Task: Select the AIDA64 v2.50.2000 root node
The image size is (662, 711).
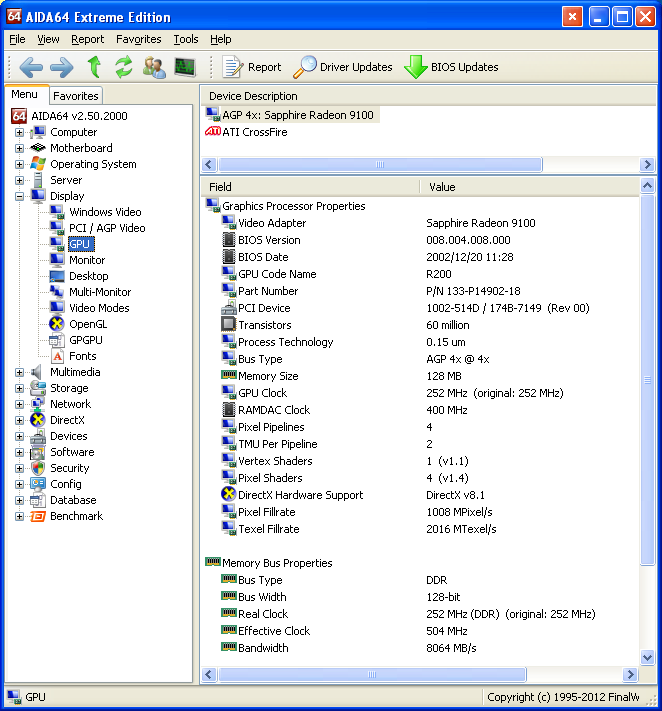Action: click(x=79, y=116)
